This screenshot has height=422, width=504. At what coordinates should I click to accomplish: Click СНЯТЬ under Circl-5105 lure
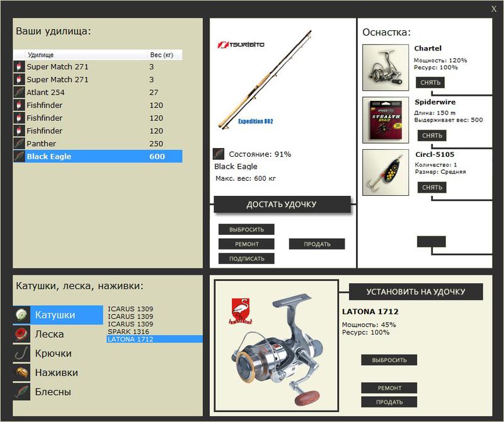tap(432, 187)
